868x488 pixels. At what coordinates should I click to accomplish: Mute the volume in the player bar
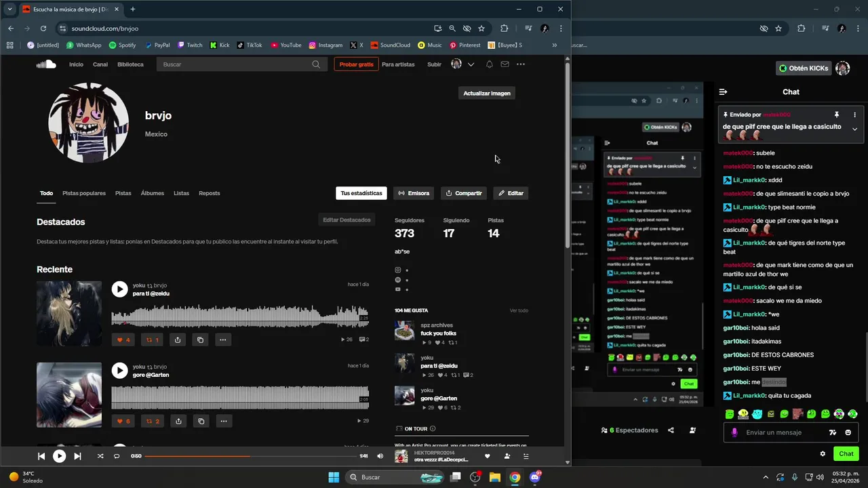pyautogui.click(x=380, y=456)
